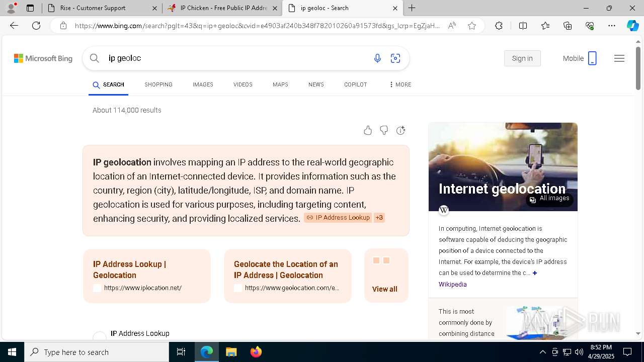Image resolution: width=644 pixels, height=362 pixels.
Task: Open Wikipedia logo on geolocation card
Action: [444, 210]
